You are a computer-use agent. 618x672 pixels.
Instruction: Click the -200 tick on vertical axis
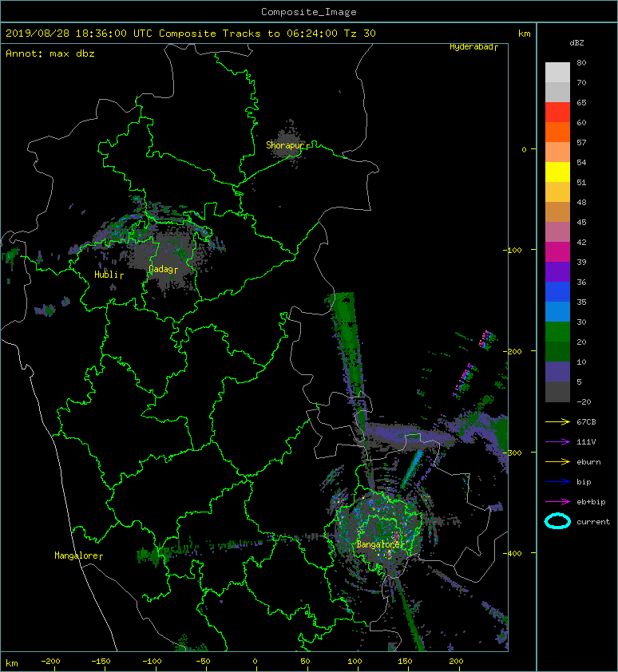[513, 351]
